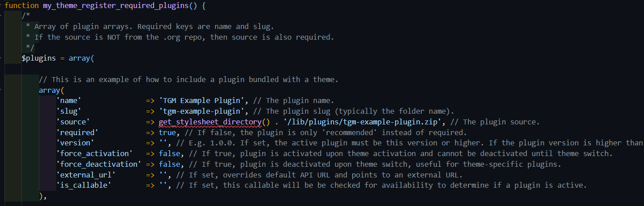Click the 'is_callable' array key
This screenshot has width=644, height=206.
click(x=84, y=185)
